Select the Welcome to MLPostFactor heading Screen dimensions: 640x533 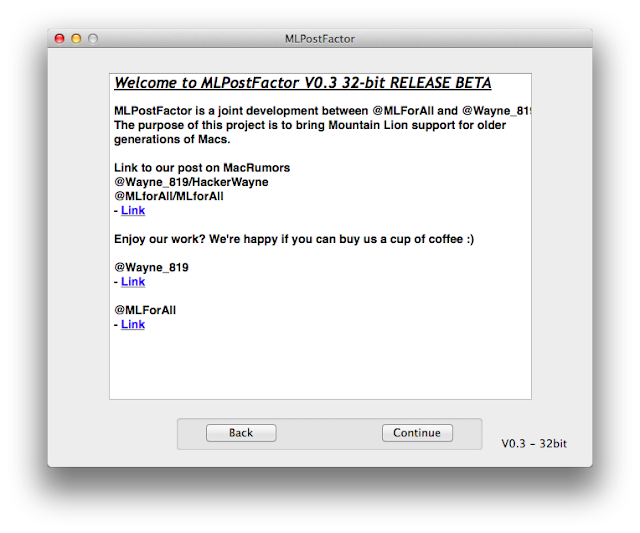[302, 83]
